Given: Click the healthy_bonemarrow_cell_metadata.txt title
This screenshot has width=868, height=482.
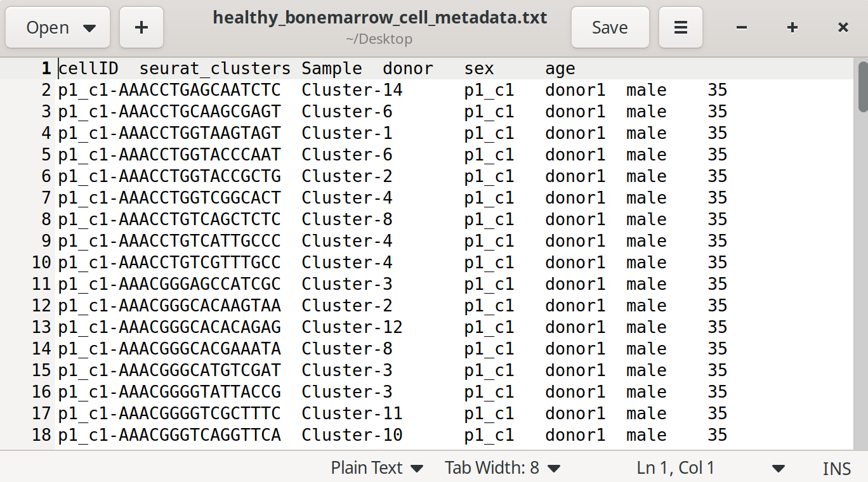Looking at the screenshot, I should pyautogui.click(x=379, y=17).
